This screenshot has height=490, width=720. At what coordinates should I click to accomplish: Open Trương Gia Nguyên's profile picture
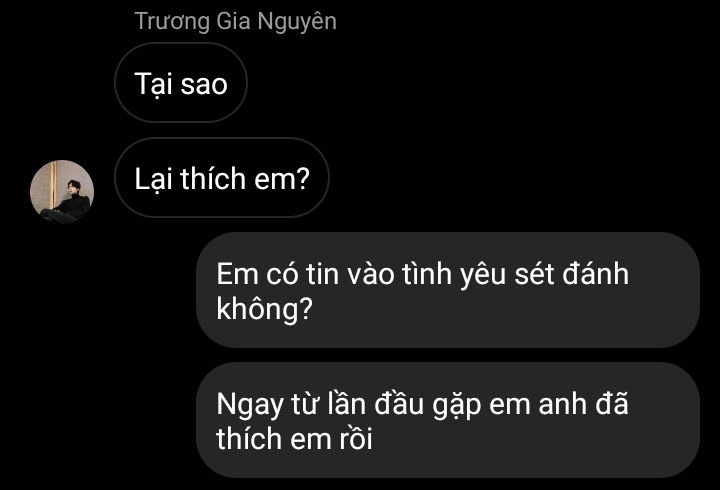pyautogui.click(x=62, y=191)
